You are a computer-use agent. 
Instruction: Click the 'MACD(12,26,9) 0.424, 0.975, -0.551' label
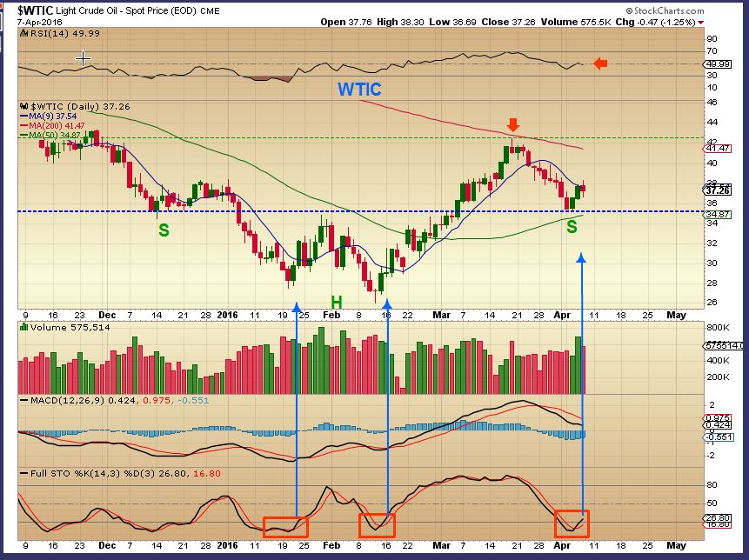(x=115, y=400)
